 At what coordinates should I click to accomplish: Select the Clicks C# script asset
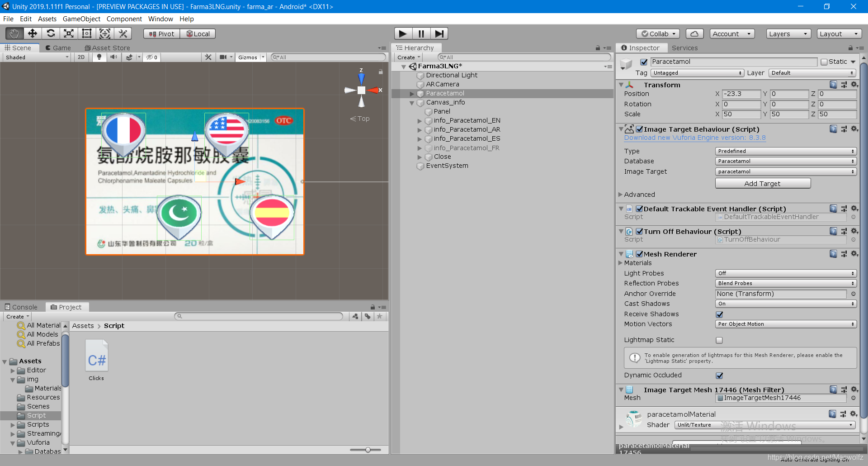point(97,361)
